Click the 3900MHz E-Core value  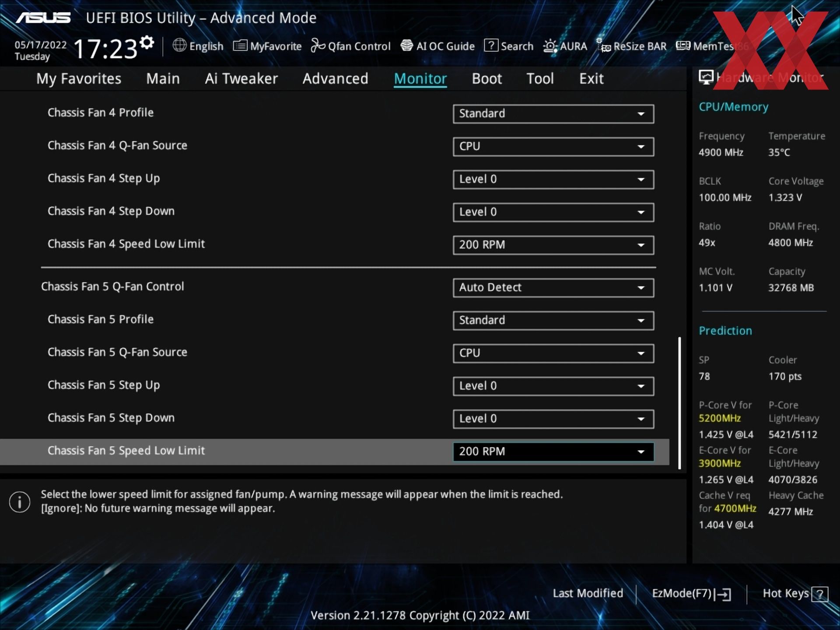tap(720, 463)
